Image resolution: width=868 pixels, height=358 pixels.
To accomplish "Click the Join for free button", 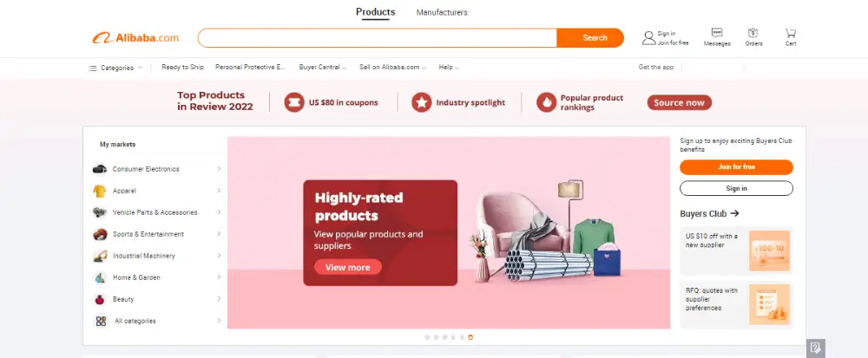I will pyautogui.click(x=736, y=167).
